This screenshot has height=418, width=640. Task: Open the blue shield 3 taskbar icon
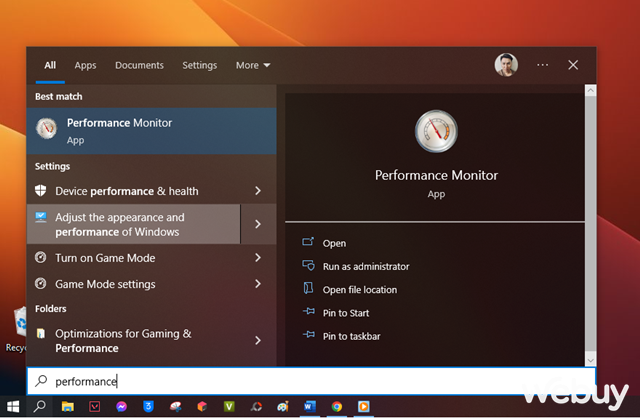point(149,407)
